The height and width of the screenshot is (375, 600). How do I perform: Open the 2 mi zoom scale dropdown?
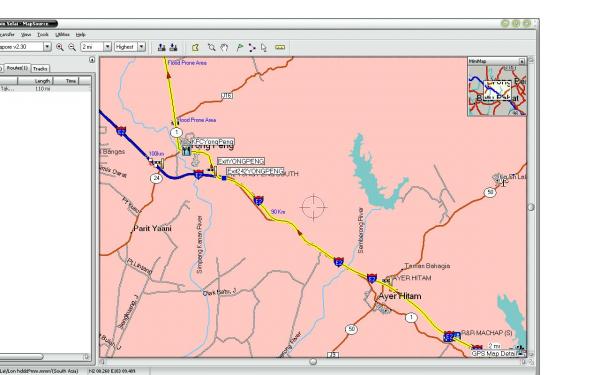(x=108, y=47)
